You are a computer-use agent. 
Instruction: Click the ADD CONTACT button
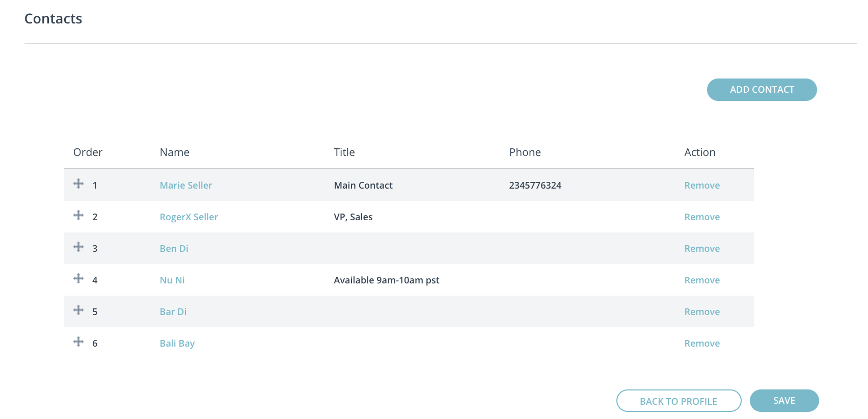coord(762,90)
